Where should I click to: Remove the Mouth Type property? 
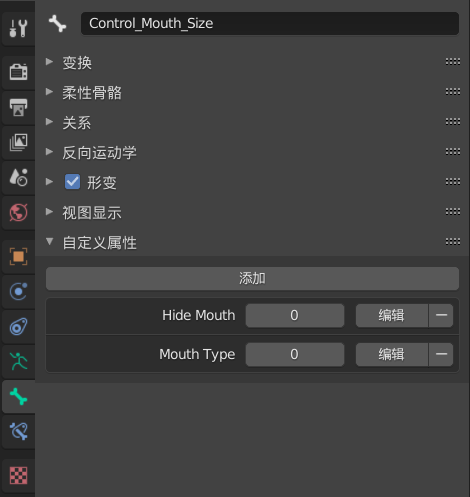441,354
